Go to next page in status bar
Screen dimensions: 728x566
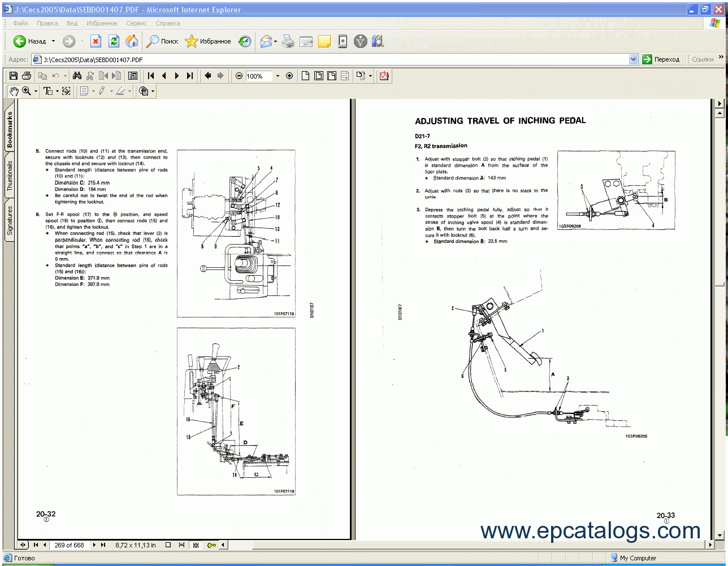94,545
